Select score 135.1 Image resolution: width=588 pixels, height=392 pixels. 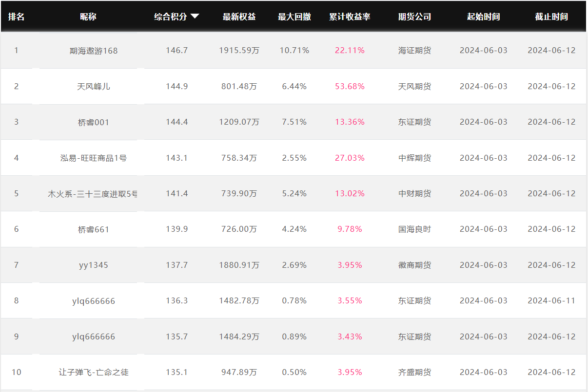[177, 372]
